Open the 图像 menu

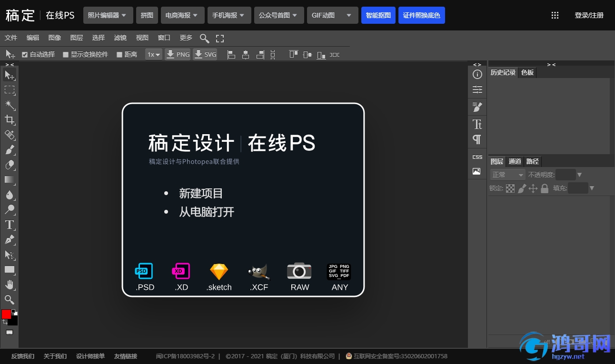tap(55, 38)
